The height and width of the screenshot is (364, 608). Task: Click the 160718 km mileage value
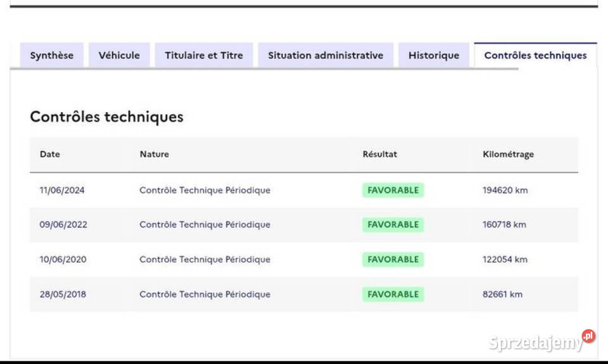coord(504,225)
